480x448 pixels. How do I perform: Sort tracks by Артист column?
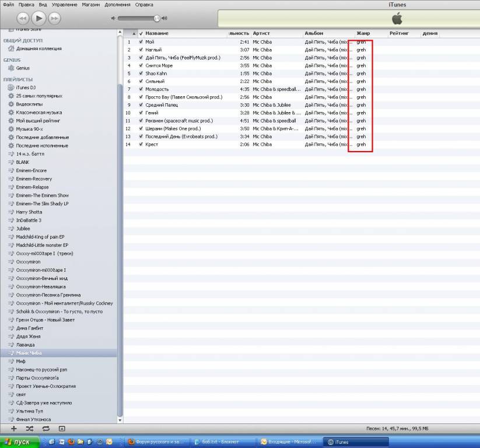[261, 33]
